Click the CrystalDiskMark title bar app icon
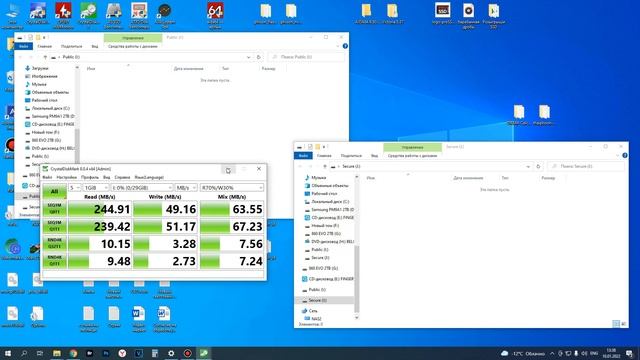The image size is (640, 360). (45, 169)
